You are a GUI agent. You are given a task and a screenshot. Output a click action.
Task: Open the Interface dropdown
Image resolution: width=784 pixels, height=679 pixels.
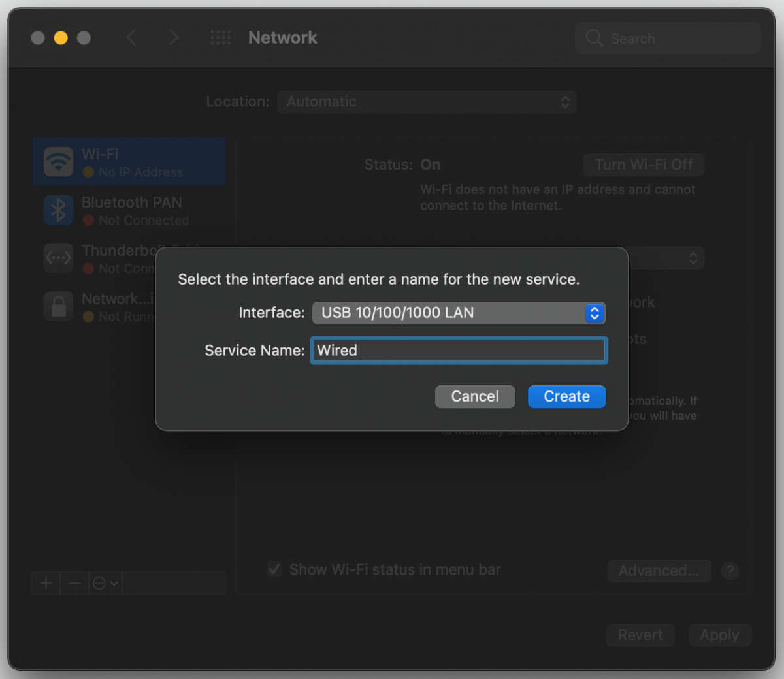pos(458,313)
